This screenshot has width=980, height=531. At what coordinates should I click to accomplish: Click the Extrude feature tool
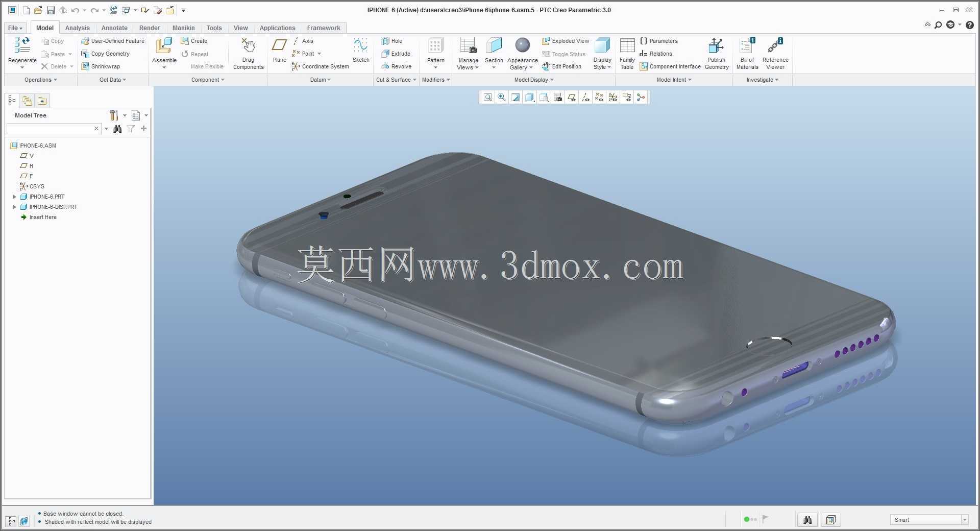(x=396, y=54)
